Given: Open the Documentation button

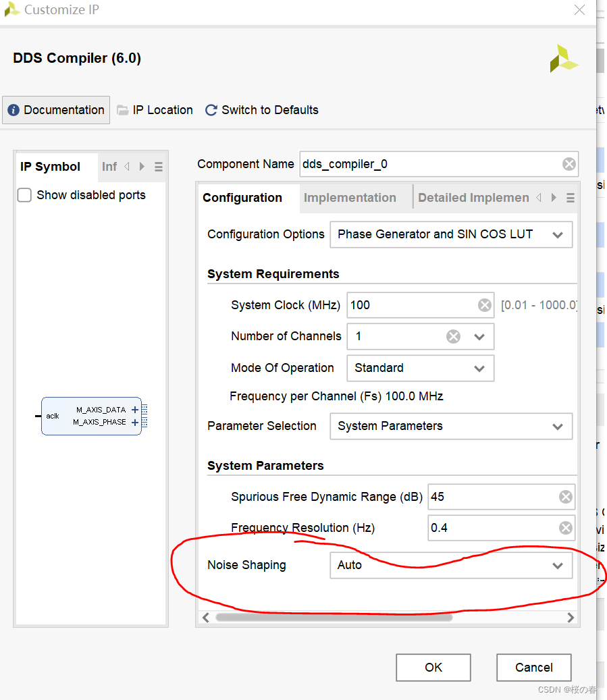Looking at the screenshot, I should 56,110.
